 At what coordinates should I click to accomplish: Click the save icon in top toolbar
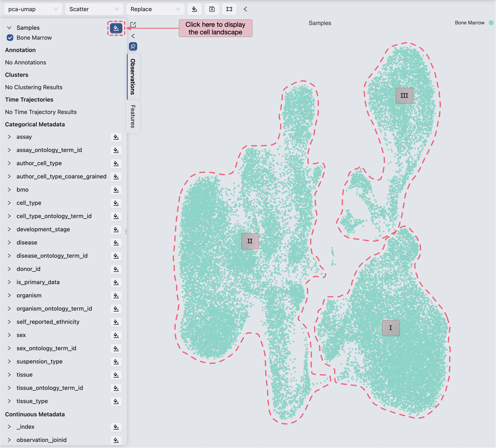click(x=212, y=9)
